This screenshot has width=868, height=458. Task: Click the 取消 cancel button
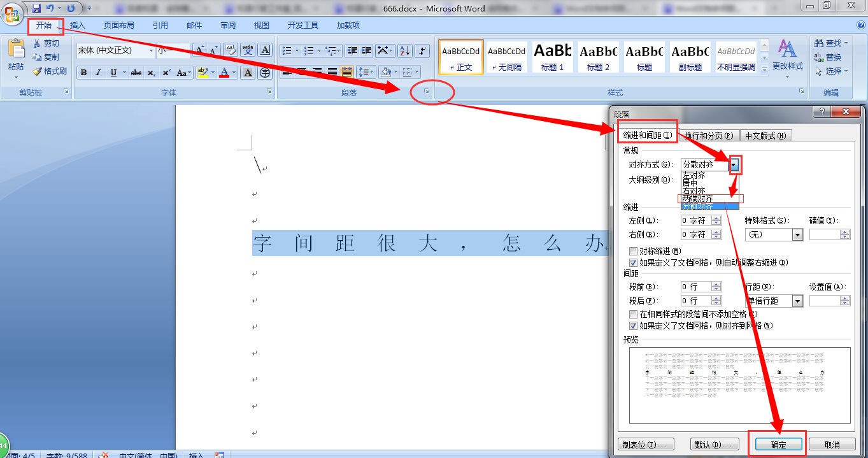pyautogui.click(x=832, y=445)
